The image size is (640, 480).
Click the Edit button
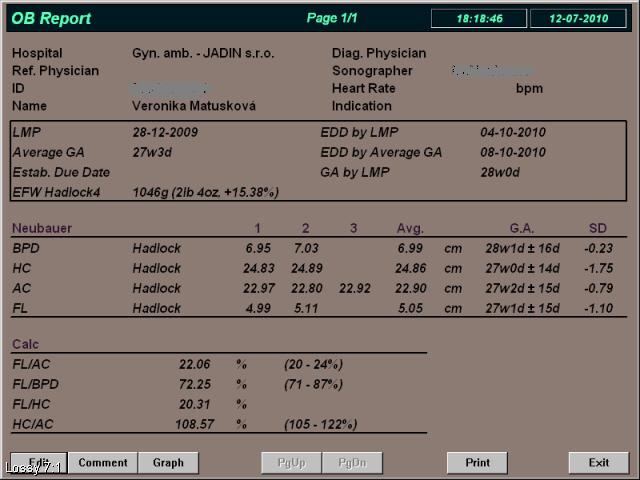(39, 462)
